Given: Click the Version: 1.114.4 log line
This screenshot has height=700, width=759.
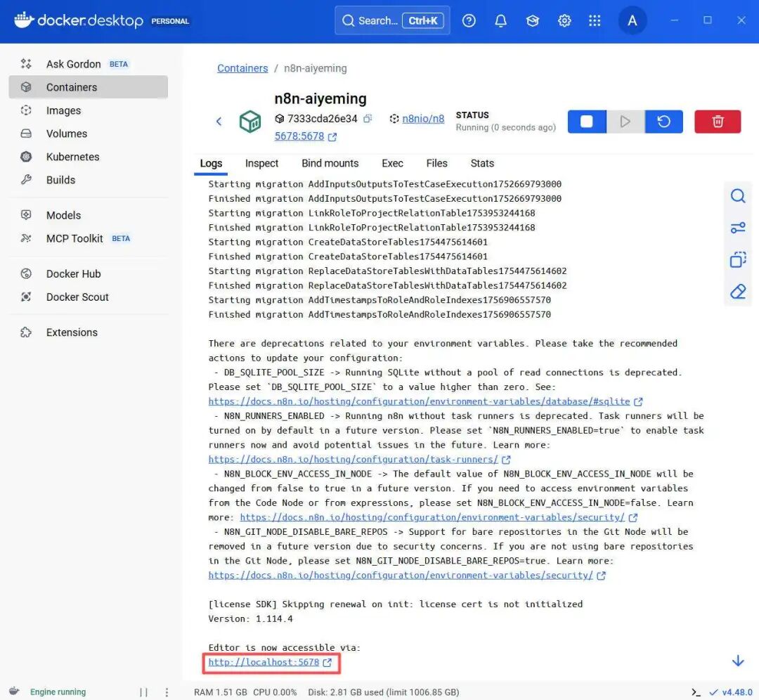Looking at the screenshot, I should click(250, 618).
